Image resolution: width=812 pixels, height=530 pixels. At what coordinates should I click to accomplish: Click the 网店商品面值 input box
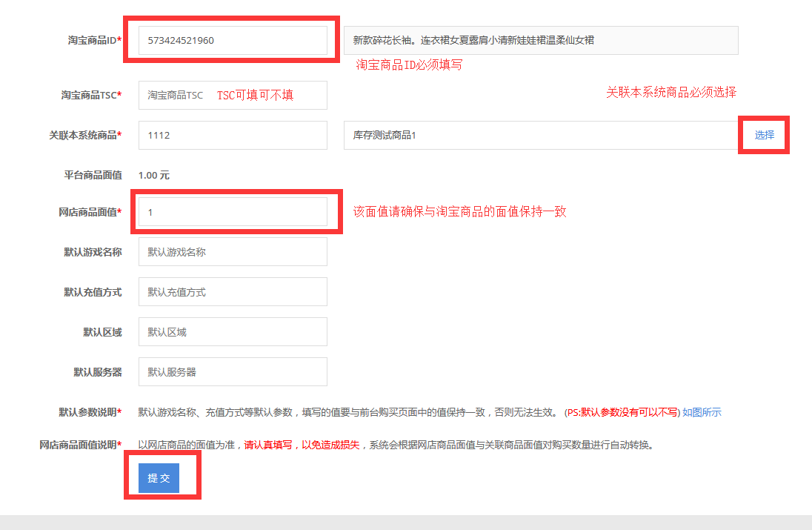point(233,212)
